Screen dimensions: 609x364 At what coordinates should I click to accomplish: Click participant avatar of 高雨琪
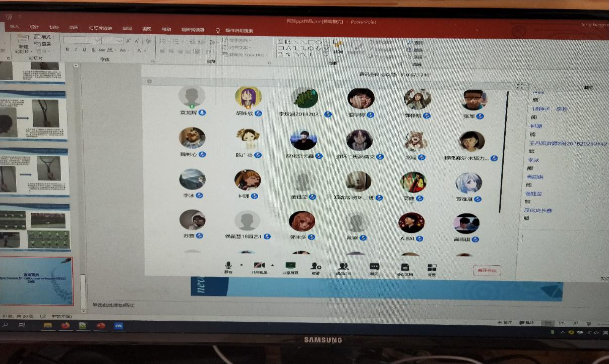466,224
